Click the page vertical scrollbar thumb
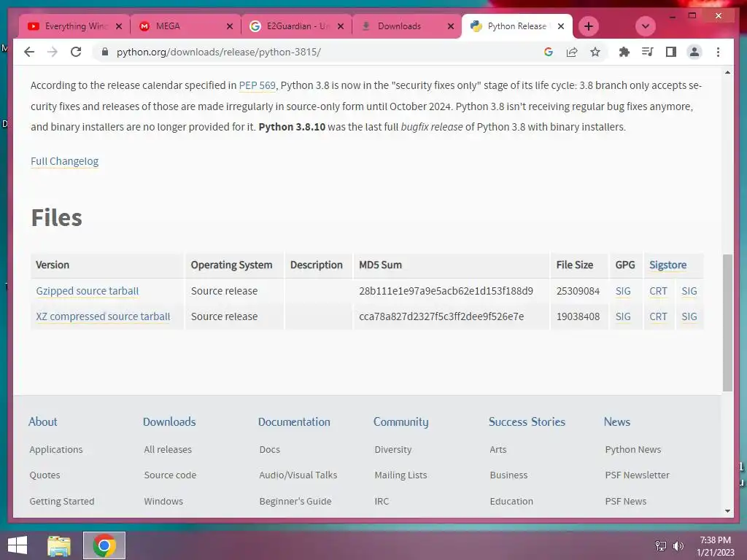Screen dimensions: 747x560 click(727, 323)
